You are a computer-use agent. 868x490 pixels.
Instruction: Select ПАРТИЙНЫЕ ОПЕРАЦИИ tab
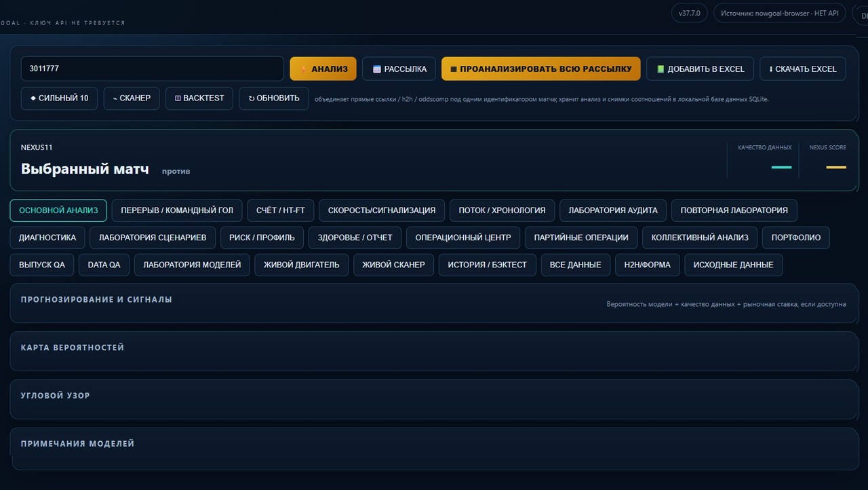(581, 238)
